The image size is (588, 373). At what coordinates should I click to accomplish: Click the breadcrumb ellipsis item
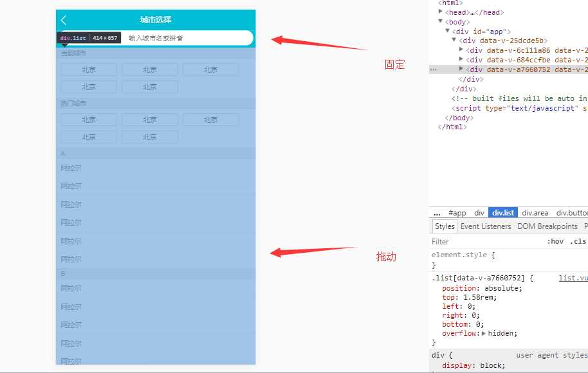(x=437, y=213)
